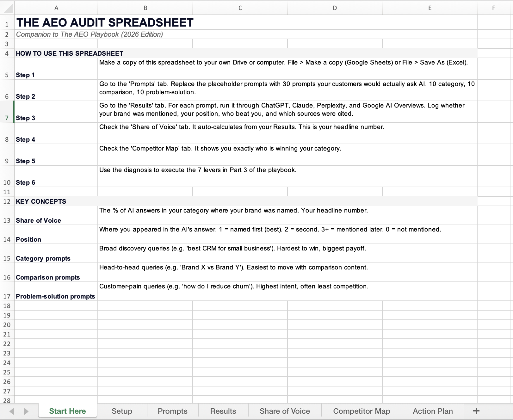The width and height of the screenshot is (513, 420).
Task: Open the Action Plan tab
Action: pos(433,411)
